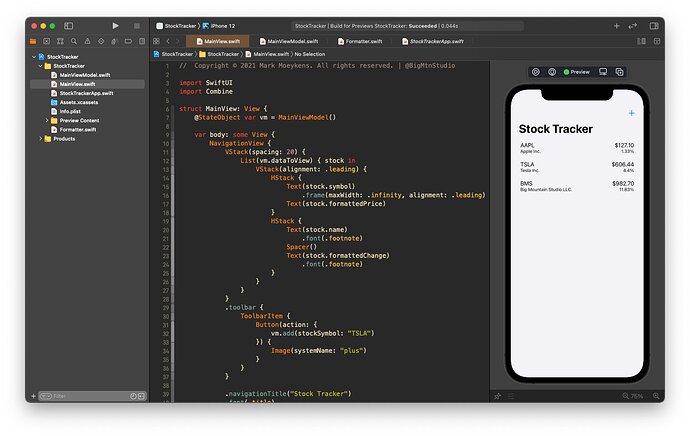Choose the iPhone 12 run destination
This screenshot has width=690, height=436.
[219, 26]
